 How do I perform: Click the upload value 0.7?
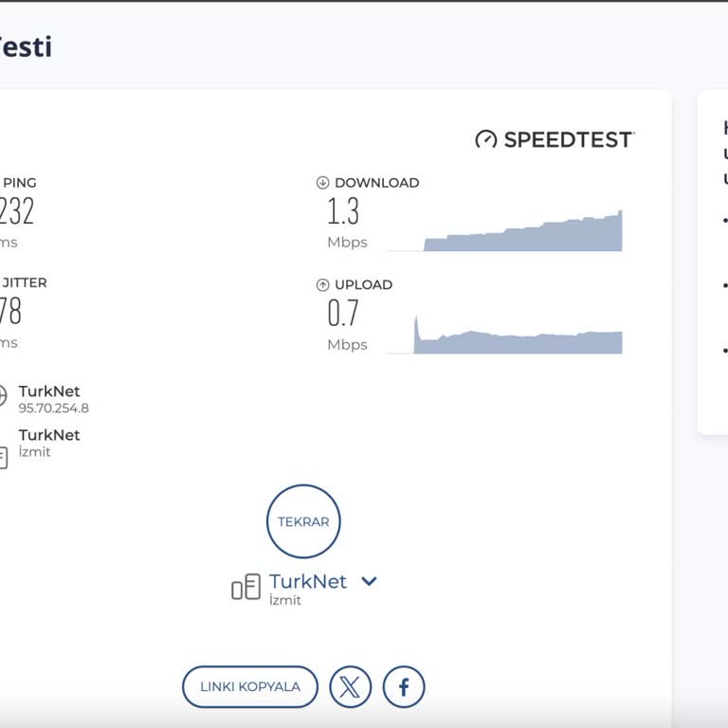(x=343, y=313)
